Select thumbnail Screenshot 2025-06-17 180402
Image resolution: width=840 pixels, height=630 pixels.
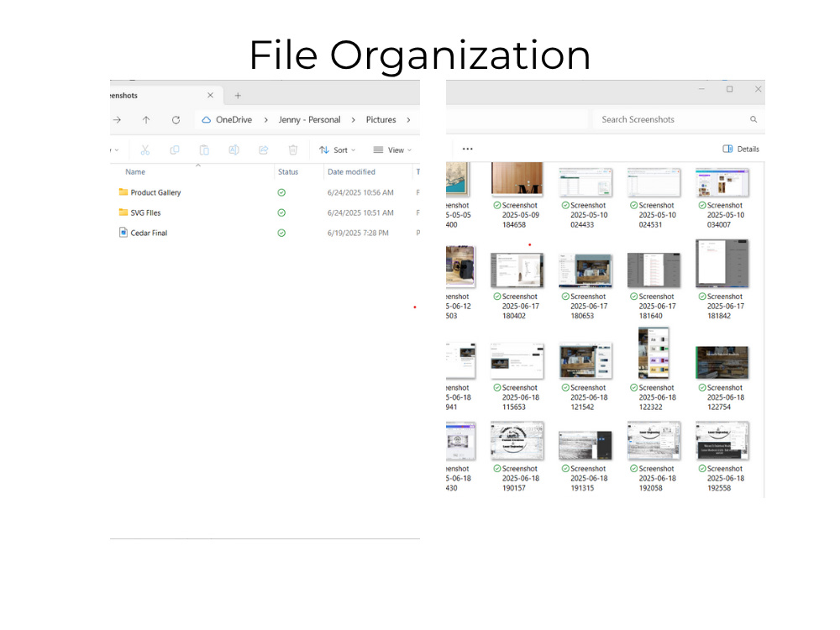tap(517, 270)
